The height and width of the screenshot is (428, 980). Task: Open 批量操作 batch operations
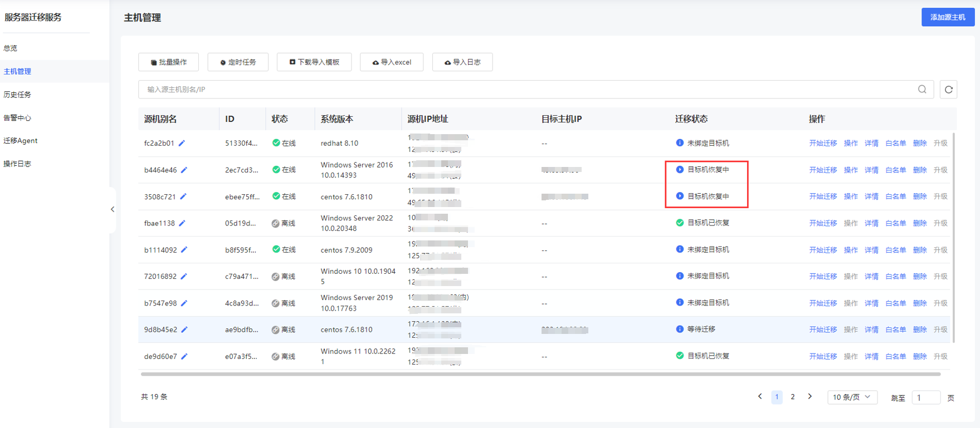(168, 62)
